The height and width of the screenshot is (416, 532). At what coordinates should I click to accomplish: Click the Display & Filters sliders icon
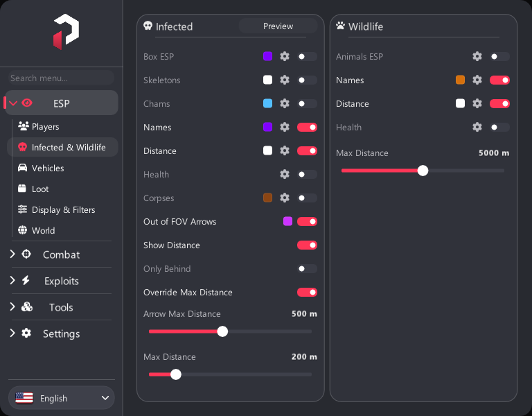click(x=22, y=209)
